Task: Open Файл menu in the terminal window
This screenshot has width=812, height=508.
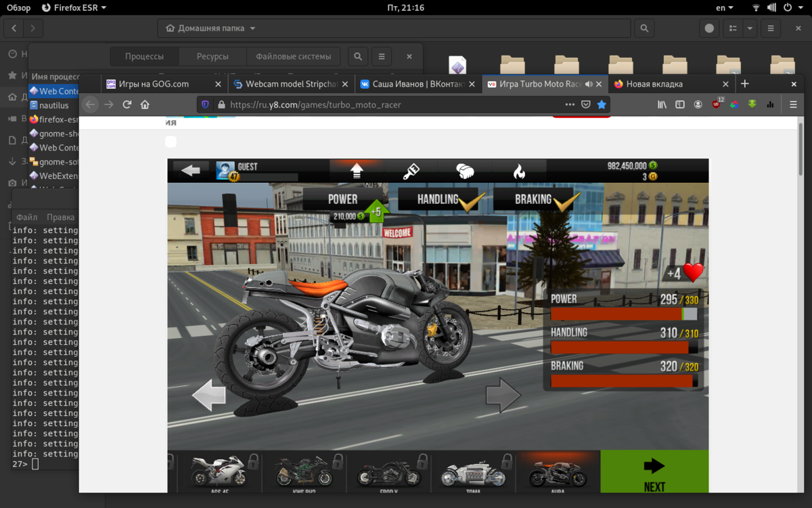Action: [x=27, y=217]
